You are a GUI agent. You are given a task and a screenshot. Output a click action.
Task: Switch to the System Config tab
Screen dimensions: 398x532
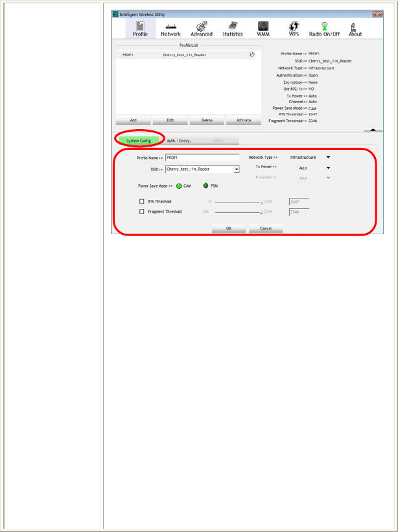tap(139, 141)
